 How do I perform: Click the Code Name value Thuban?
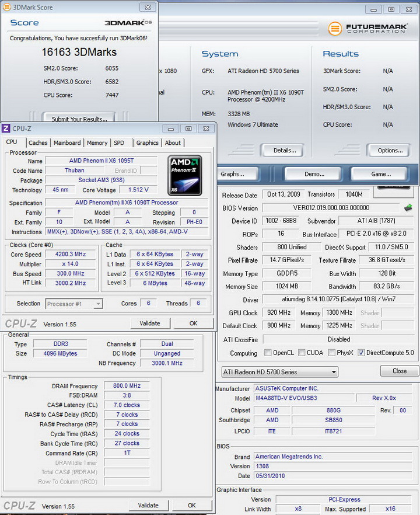click(75, 170)
